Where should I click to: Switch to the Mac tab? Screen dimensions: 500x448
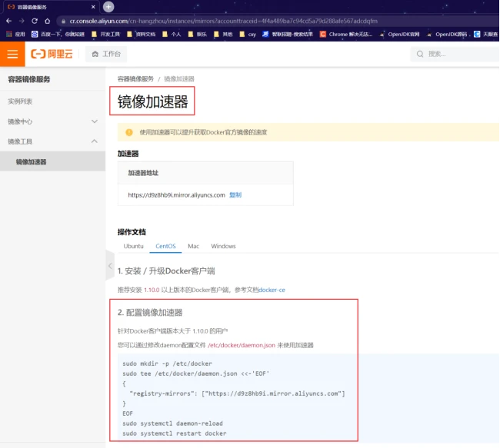193,246
